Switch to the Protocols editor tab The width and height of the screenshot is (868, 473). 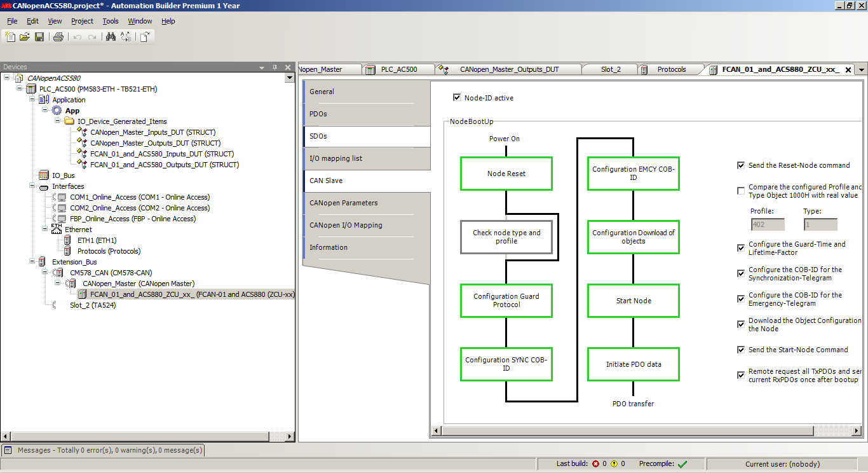(671, 69)
